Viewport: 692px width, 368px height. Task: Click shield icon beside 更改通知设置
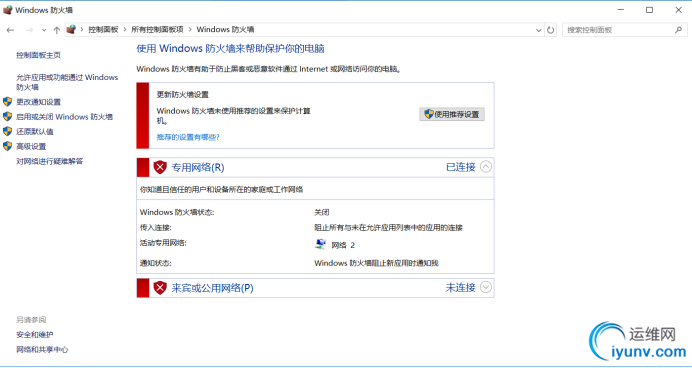coord(8,102)
